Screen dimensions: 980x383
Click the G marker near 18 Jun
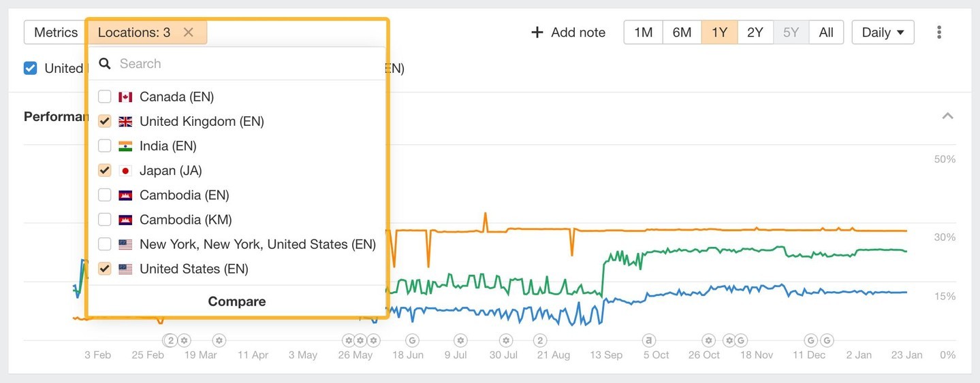coord(411,339)
